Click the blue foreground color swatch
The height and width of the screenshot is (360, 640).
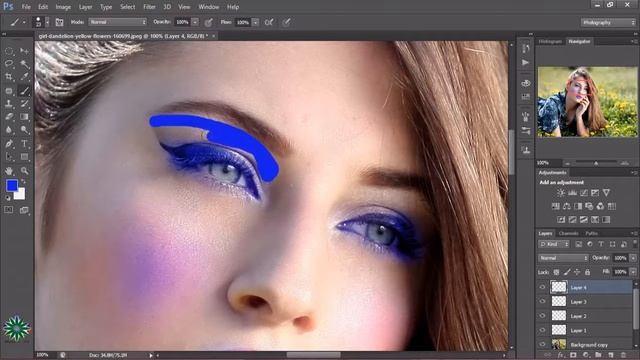(12, 186)
